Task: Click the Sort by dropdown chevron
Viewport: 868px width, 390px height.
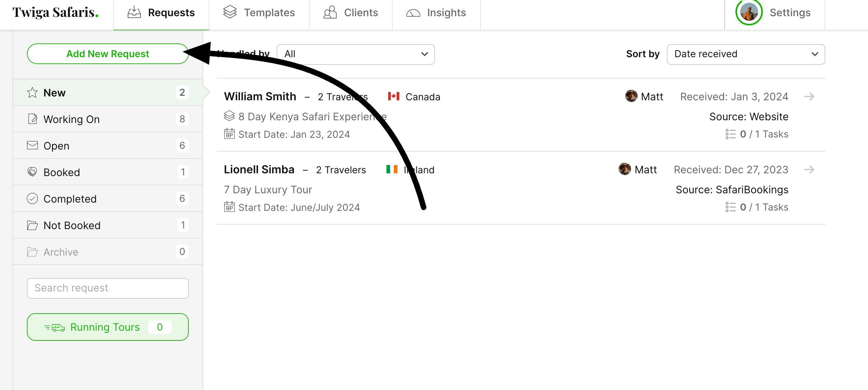Action: pos(815,54)
